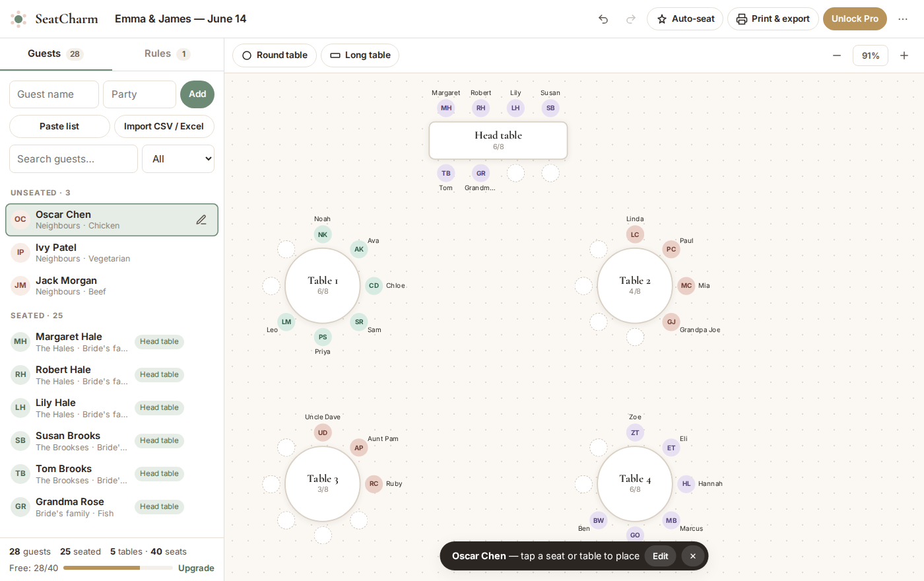This screenshot has width=924, height=581.
Task: Add a Long table
Action: (360, 55)
